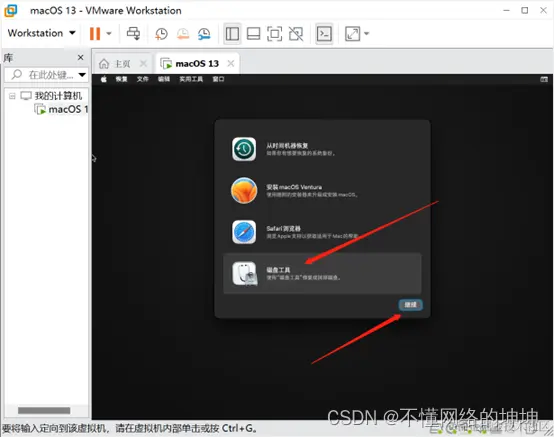Image resolution: width=554 pixels, height=437 pixels.
Task: Open the 恢复 menu in guest menu bar
Action: coord(121,79)
